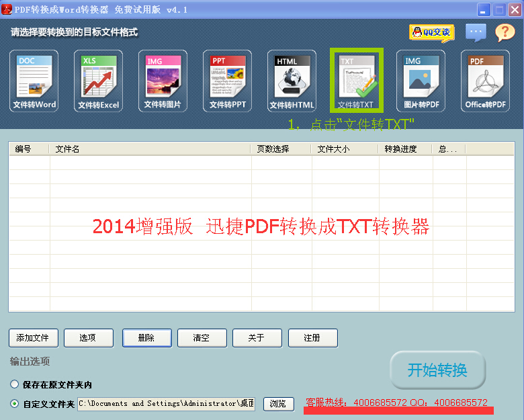Click the 编号 column header
This screenshot has width=524, height=420.
pos(29,149)
